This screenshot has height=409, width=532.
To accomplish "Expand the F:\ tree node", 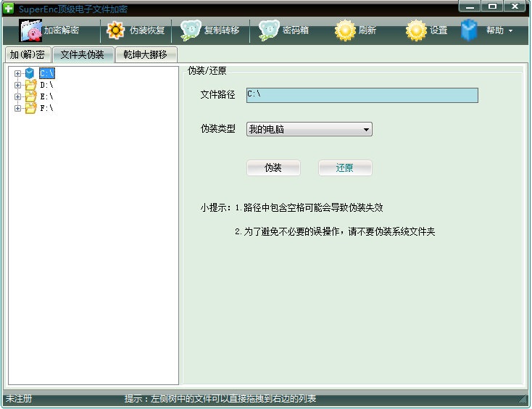I will [x=17, y=108].
